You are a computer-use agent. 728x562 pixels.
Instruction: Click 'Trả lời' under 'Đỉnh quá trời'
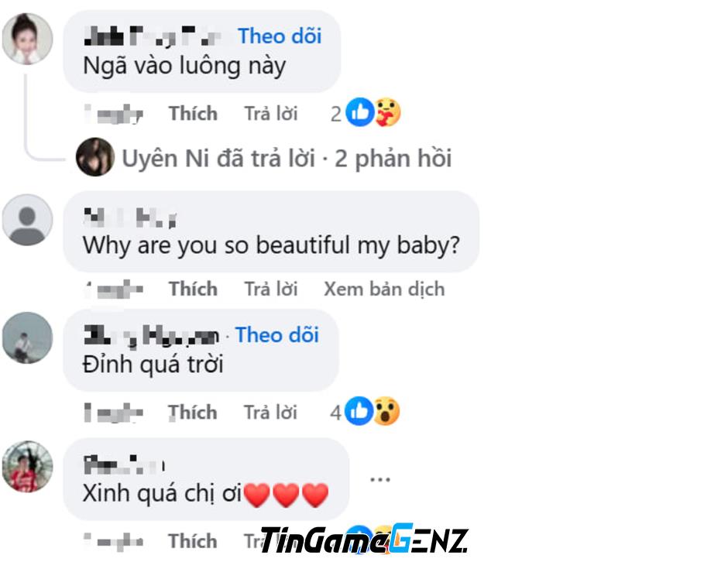(x=271, y=413)
